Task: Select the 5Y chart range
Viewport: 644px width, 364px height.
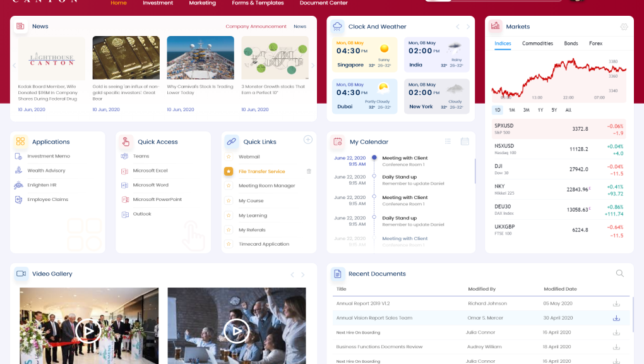Action: click(554, 110)
